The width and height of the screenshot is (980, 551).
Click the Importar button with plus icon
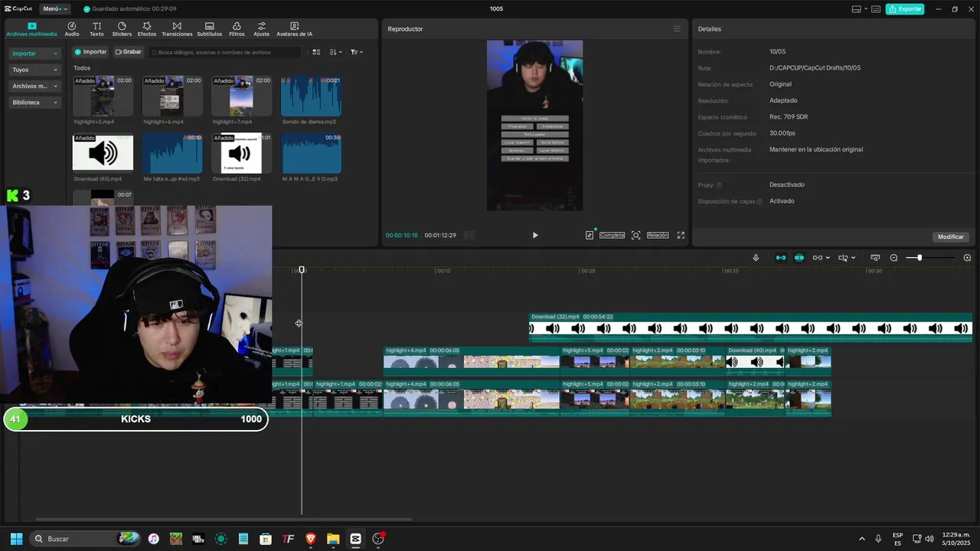pos(90,52)
